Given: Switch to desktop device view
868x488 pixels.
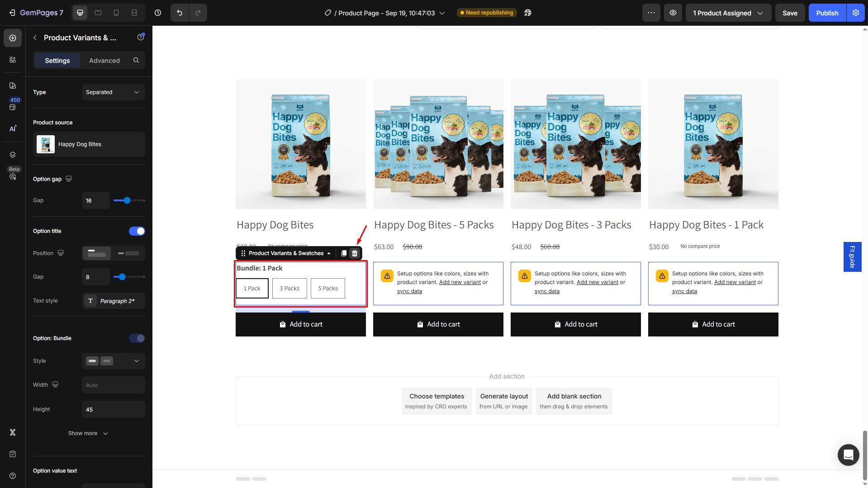Looking at the screenshot, I should pos(80,13).
